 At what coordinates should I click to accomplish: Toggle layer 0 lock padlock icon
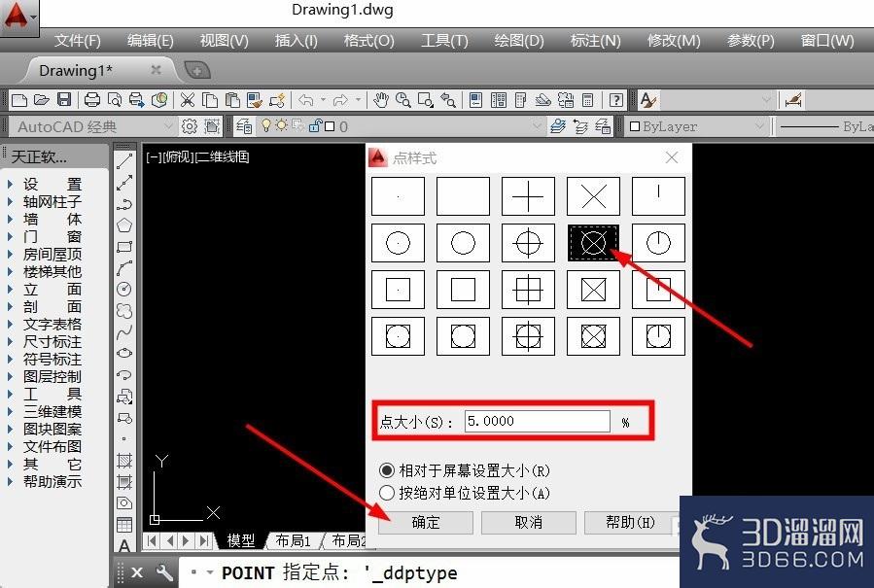[314, 125]
